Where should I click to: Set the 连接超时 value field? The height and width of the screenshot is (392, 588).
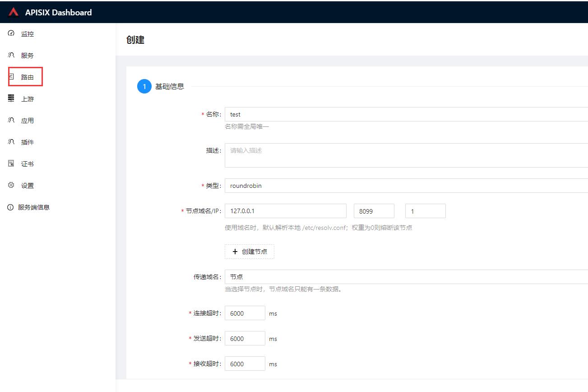coord(245,313)
